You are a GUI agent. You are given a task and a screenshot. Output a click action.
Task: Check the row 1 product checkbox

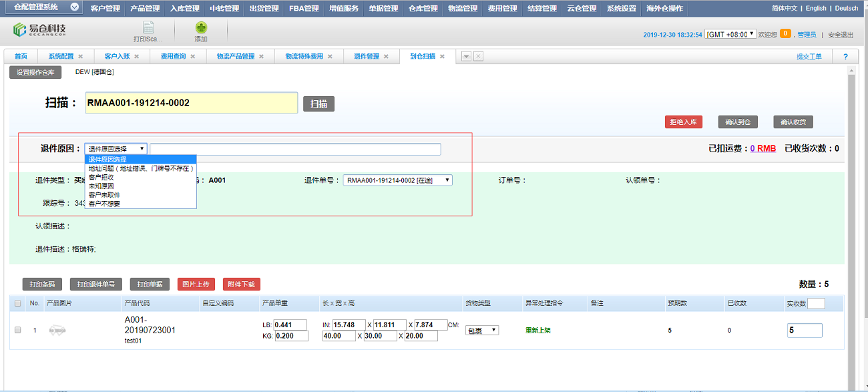[x=18, y=330]
